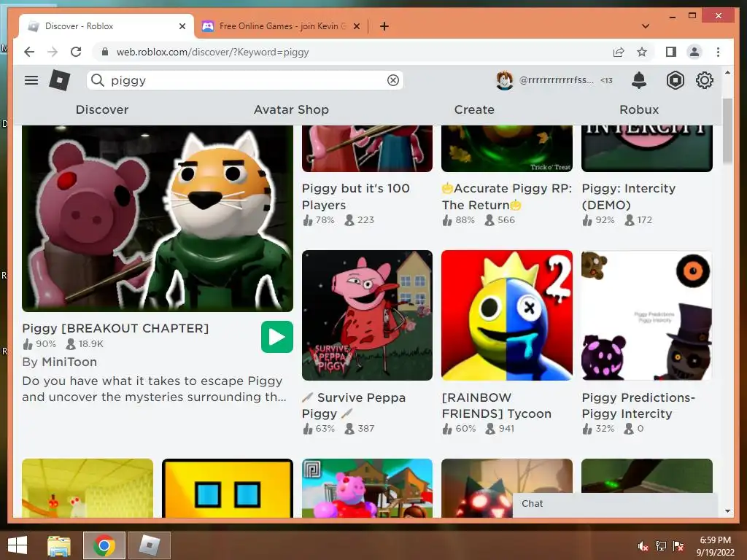Screen dimensions: 747x560
Task: Open the large Piggy Breakout thumbnail
Action: tap(158, 219)
